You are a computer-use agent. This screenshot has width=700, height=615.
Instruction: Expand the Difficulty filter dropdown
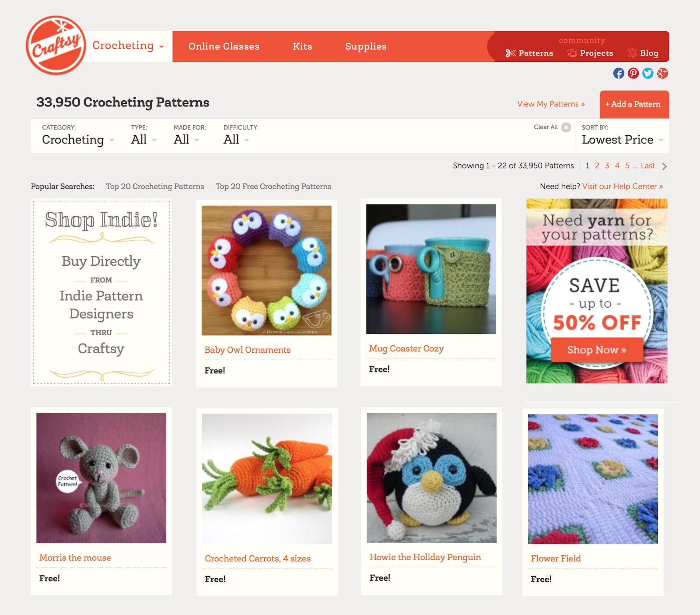point(236,140)
